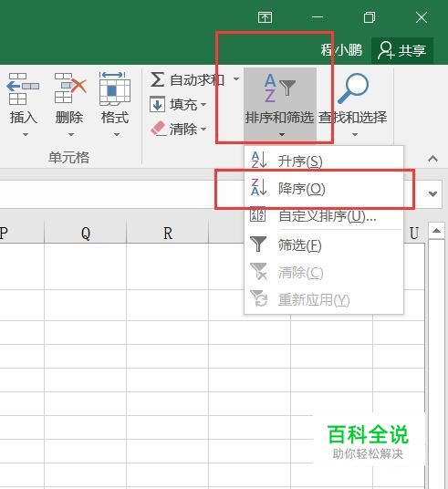Click the Share person icon

click(x=386, y=50)
